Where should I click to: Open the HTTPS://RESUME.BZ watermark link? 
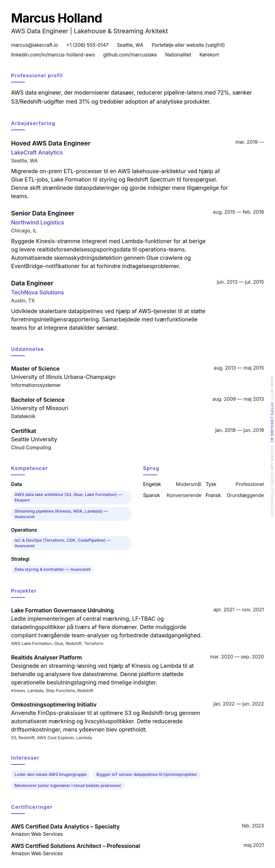coord(272,422)
